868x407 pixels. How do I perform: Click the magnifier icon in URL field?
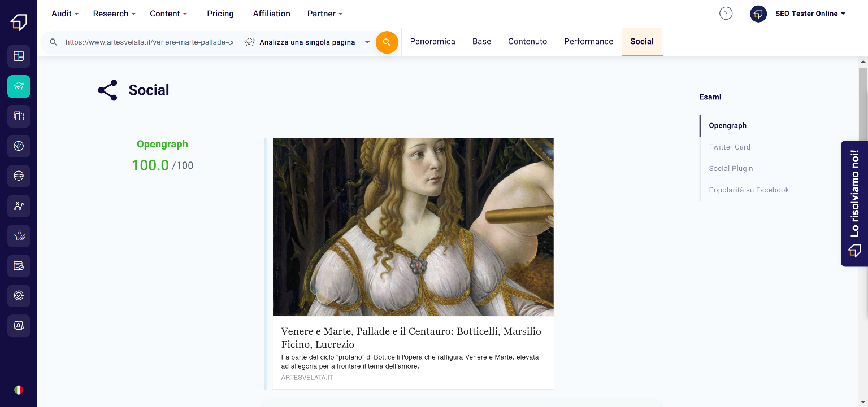click(54, 42)
